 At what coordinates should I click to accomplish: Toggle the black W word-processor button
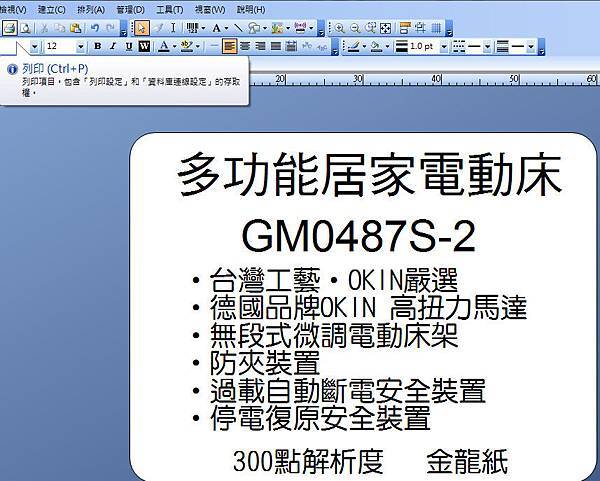pos(144,47)
